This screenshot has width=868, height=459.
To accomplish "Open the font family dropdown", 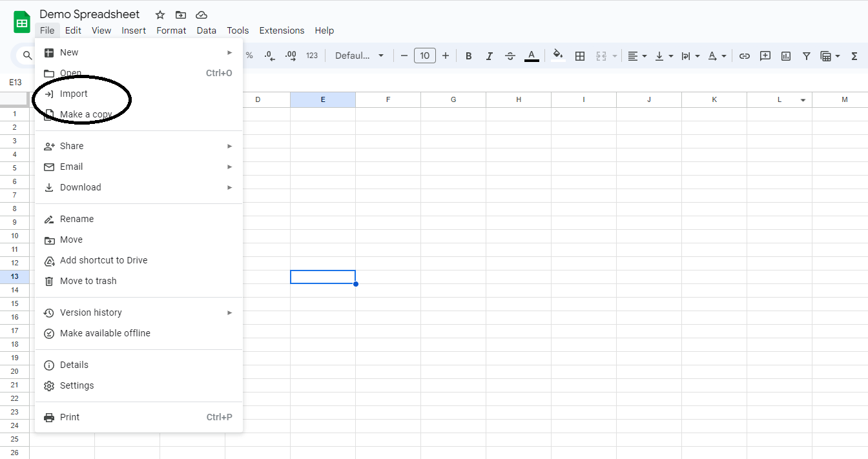I will pos(359,56).
